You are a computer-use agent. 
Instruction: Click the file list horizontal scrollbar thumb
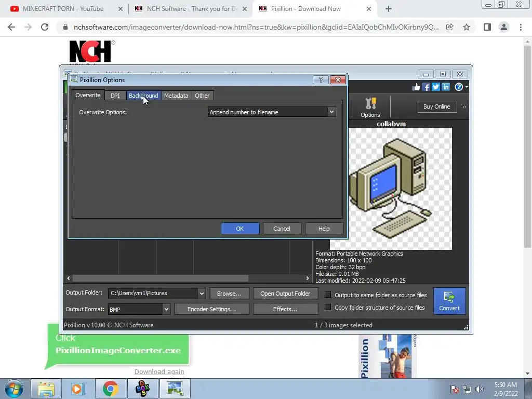pos(161,278)
